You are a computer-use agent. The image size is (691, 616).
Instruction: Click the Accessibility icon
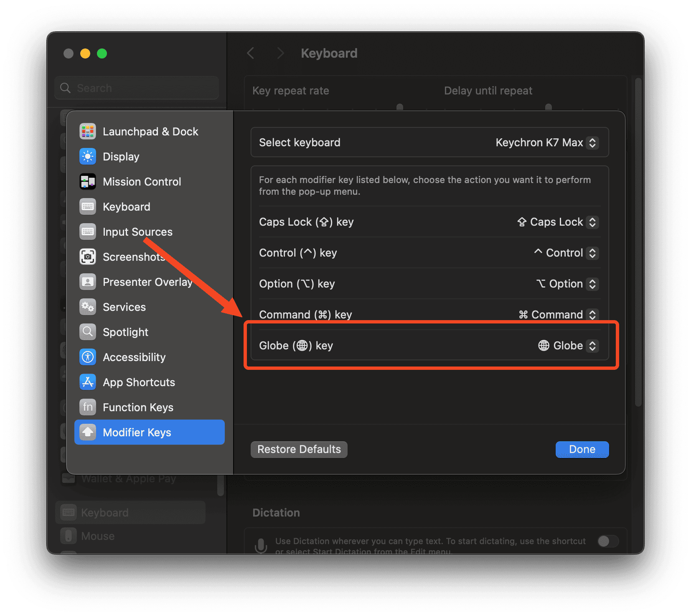tap(88, 357)
